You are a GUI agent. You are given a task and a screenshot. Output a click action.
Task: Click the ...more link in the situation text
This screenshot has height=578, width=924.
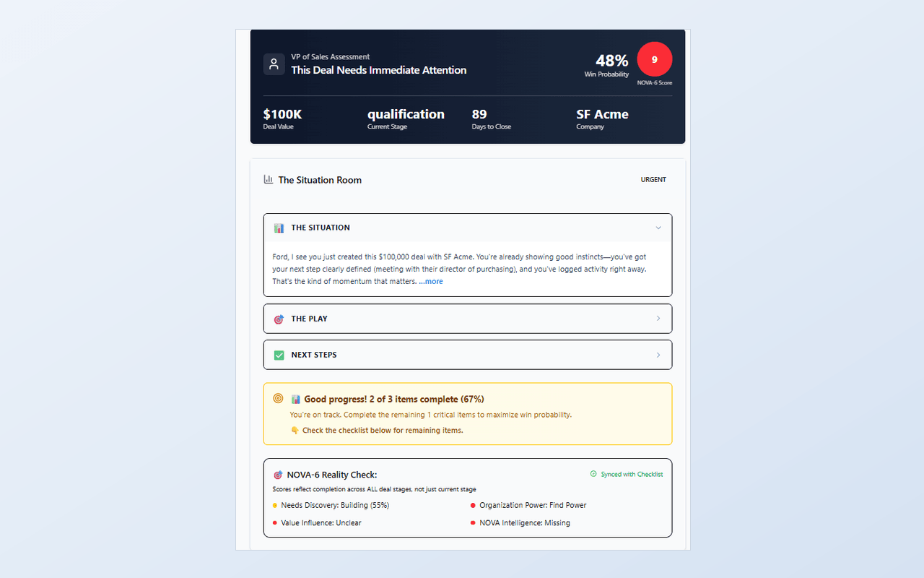[x=431, y=282]
